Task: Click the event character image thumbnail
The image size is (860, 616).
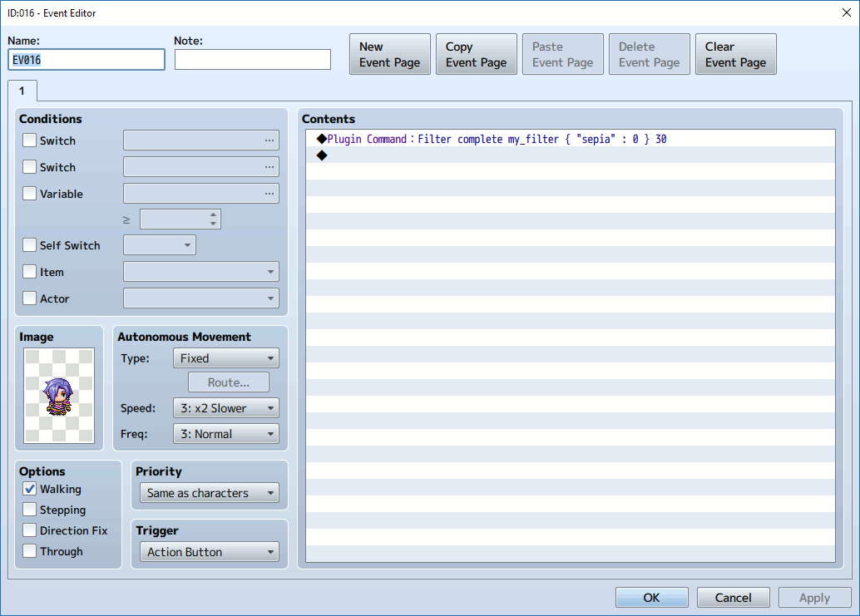Action: [59, 396]
